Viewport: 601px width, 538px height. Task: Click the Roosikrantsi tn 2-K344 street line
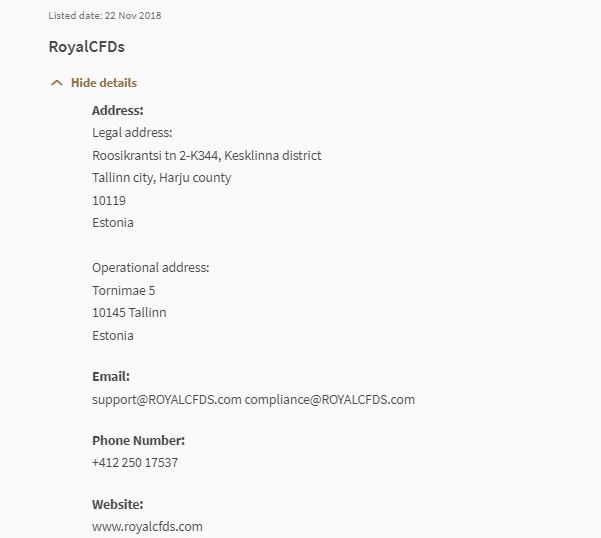click(x=206, y=155)
